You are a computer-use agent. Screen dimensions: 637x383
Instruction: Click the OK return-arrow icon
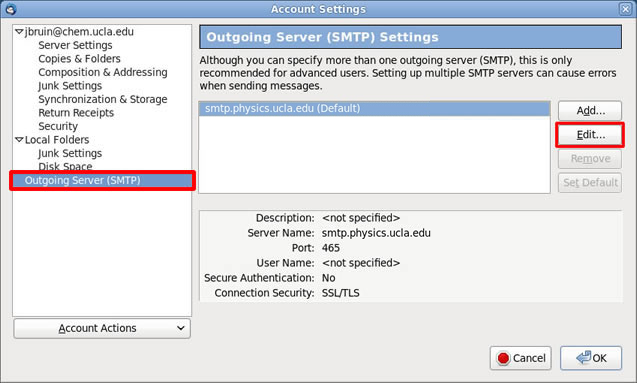click(x=583, y=357)
